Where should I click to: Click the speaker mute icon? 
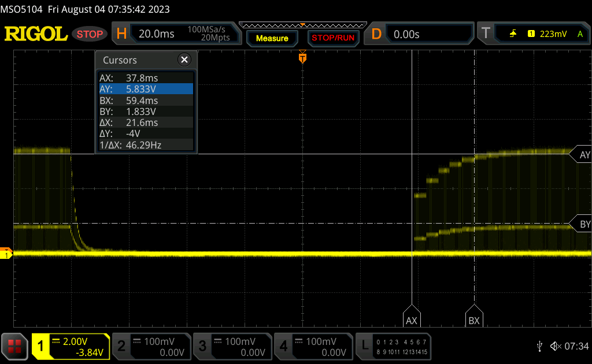(x=556, y=346)
